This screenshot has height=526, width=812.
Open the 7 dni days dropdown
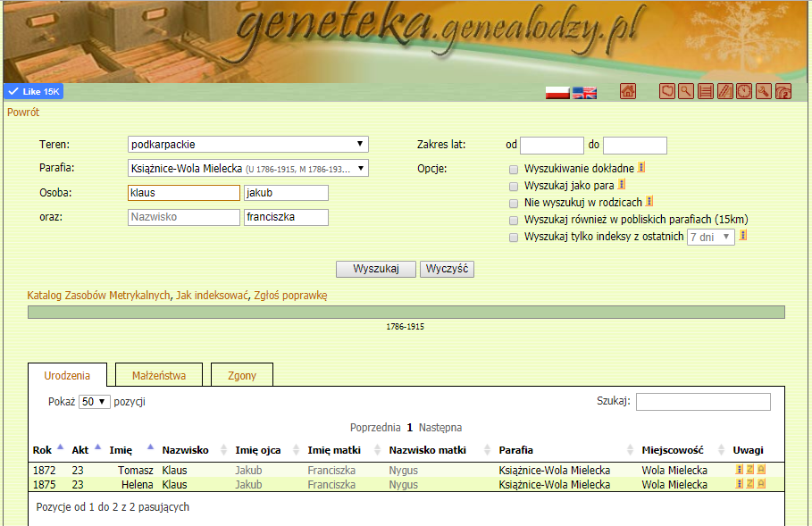[x=713, y=237]
